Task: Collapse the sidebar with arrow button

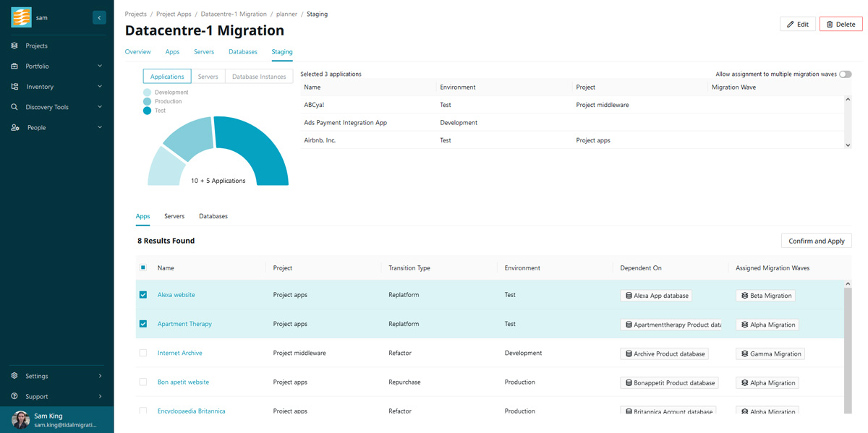Action: coord(99,17)
